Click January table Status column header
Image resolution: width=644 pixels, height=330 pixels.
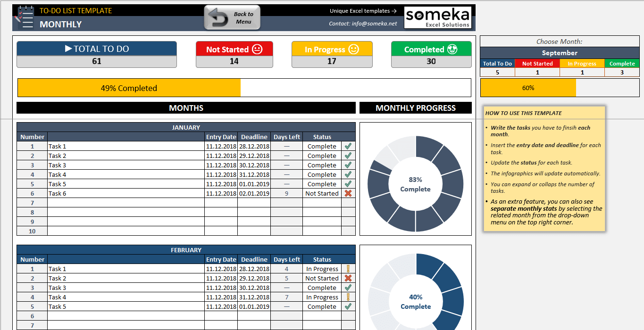[322, 137]
